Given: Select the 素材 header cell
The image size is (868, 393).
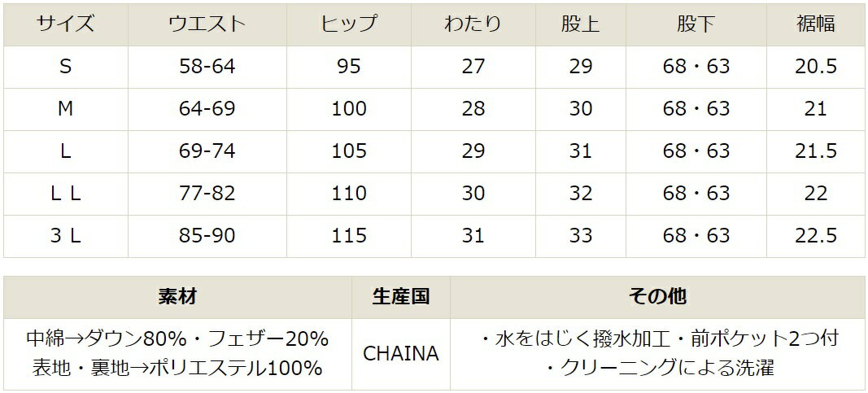Looking at the screenshot, I should pyautogui.click(x=177, y=297).
